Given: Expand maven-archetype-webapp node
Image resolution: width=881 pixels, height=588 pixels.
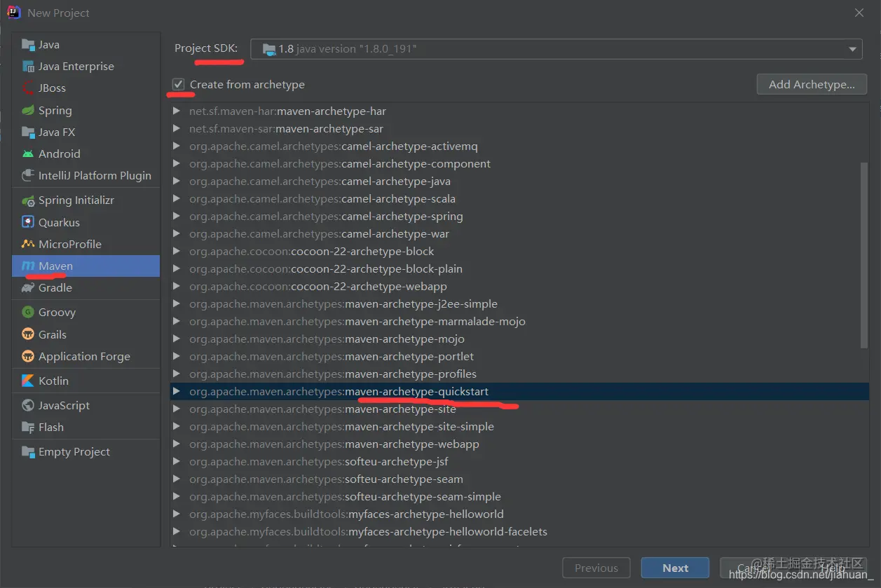Looking at the screenshot, I should pos(177,444).
